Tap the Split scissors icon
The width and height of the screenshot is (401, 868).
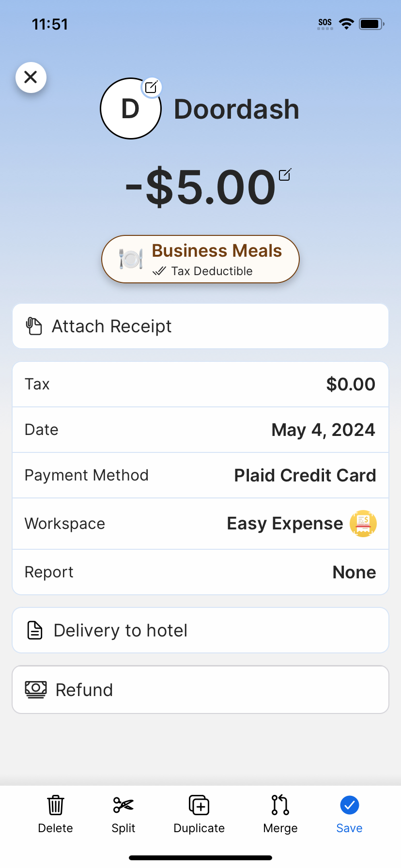pos(123,805)
